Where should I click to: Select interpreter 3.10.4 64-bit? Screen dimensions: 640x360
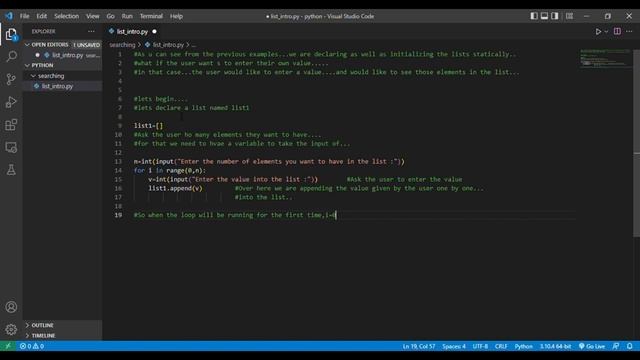pos(556,346)
